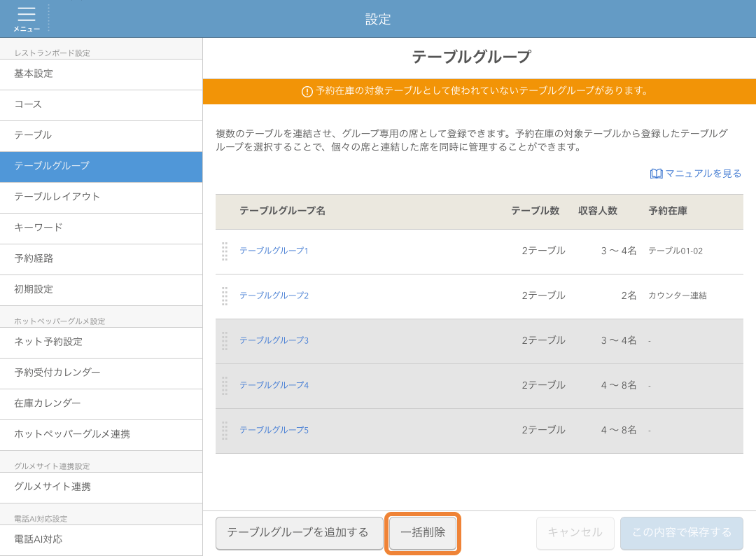Click the drag handle beside テーブルグループ4
756x556 pixels.
tap(225, 384)
